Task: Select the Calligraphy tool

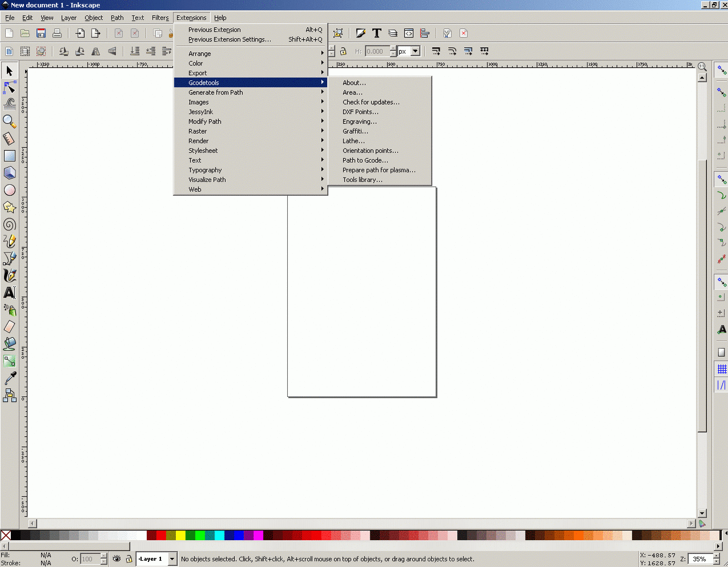Action: (9, 275)
